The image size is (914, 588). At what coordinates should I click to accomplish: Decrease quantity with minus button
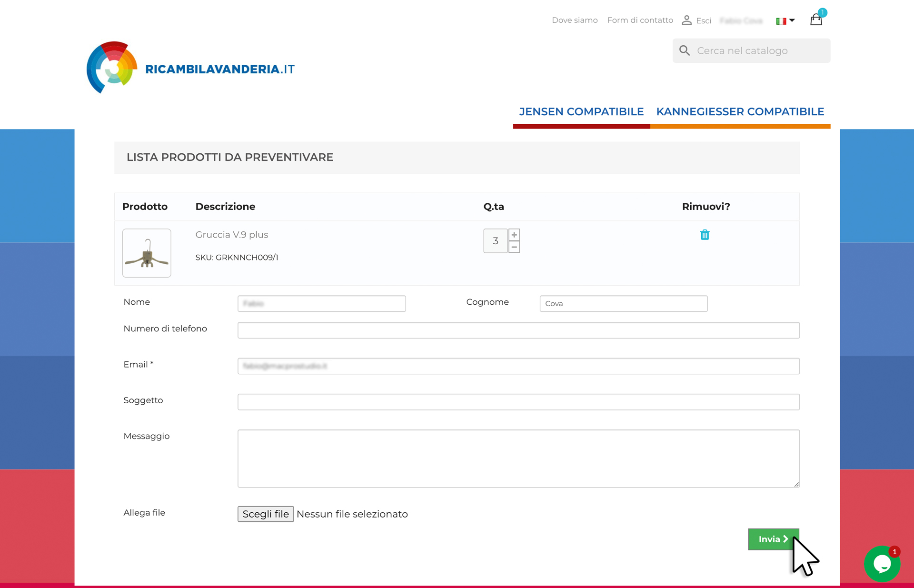tap(514, 247)
